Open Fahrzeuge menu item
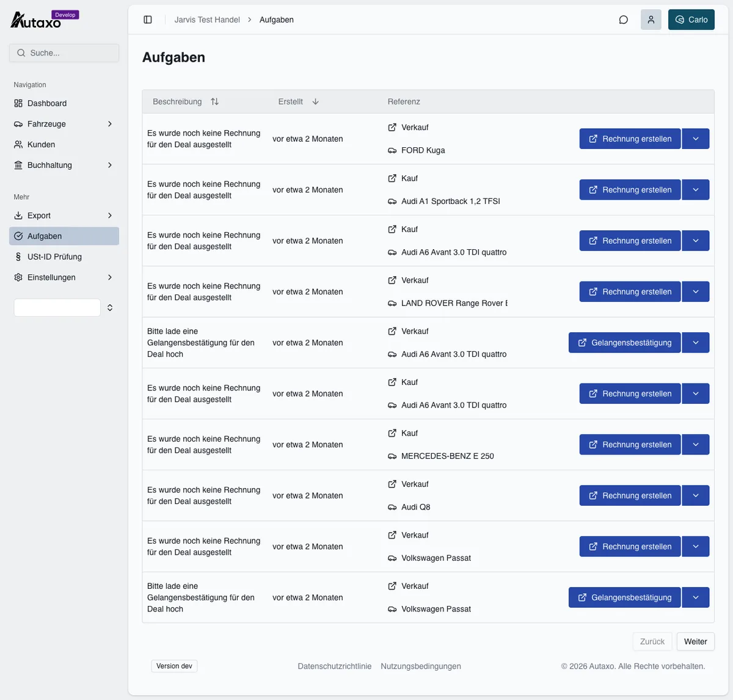 point(64,124)
